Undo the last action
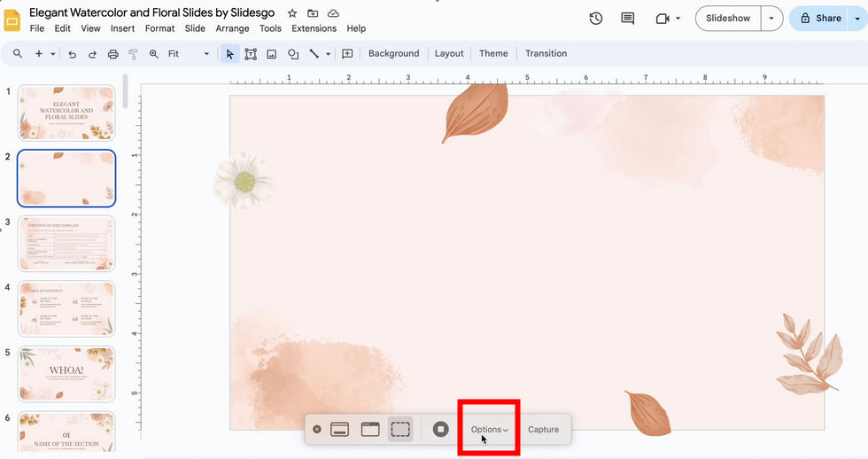The width and height of the screenshot is (868, 459). tap(72, 54)
